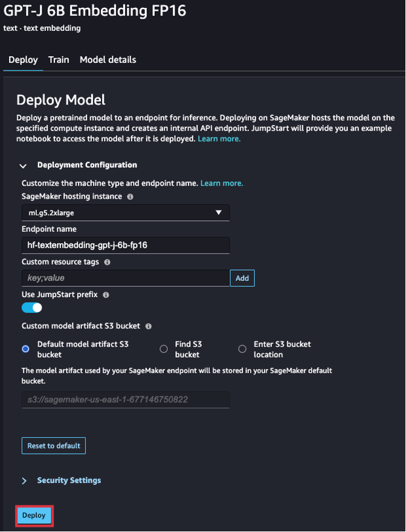Click the text · text embedding subtitle
Viewport: 406px width, 532px height.
(42, 28)
